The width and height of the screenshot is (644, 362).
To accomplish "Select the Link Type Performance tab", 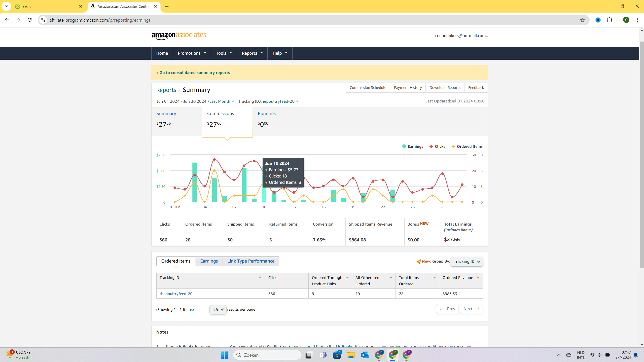I will click(251, 261).
